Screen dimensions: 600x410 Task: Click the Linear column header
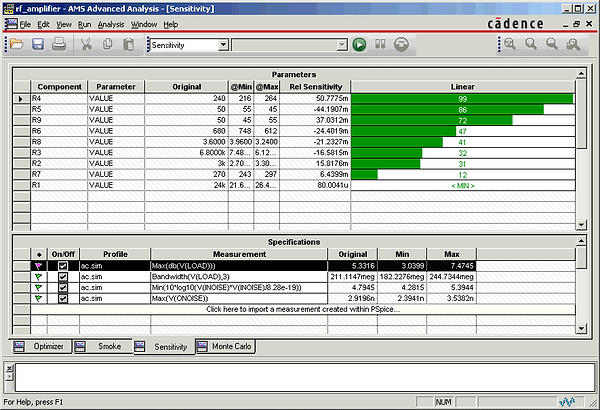[x=463, y=87]
